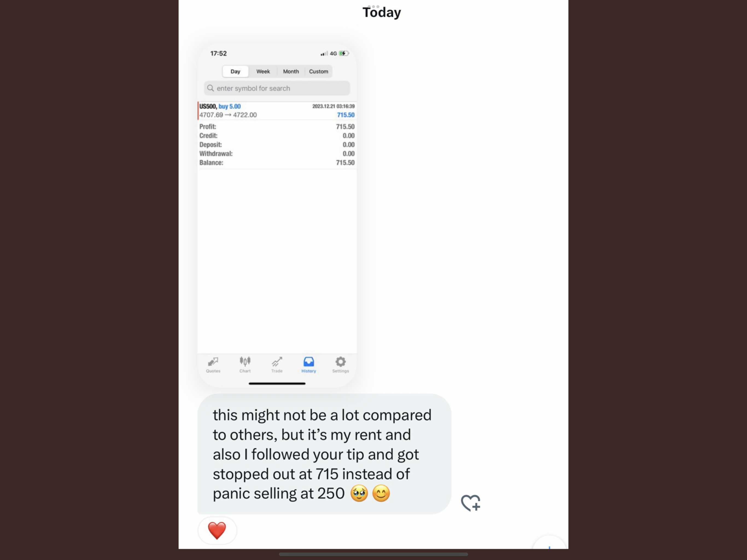Click the add reaction heart-plus icon
The image size is (747, 560).
(470, 503)
